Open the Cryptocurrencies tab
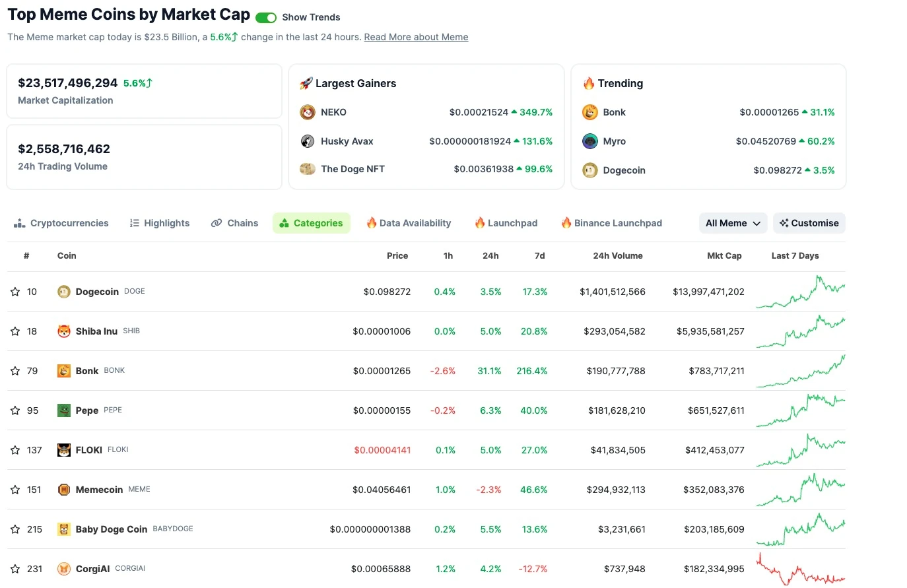907x588 pixels. point(61,223)
